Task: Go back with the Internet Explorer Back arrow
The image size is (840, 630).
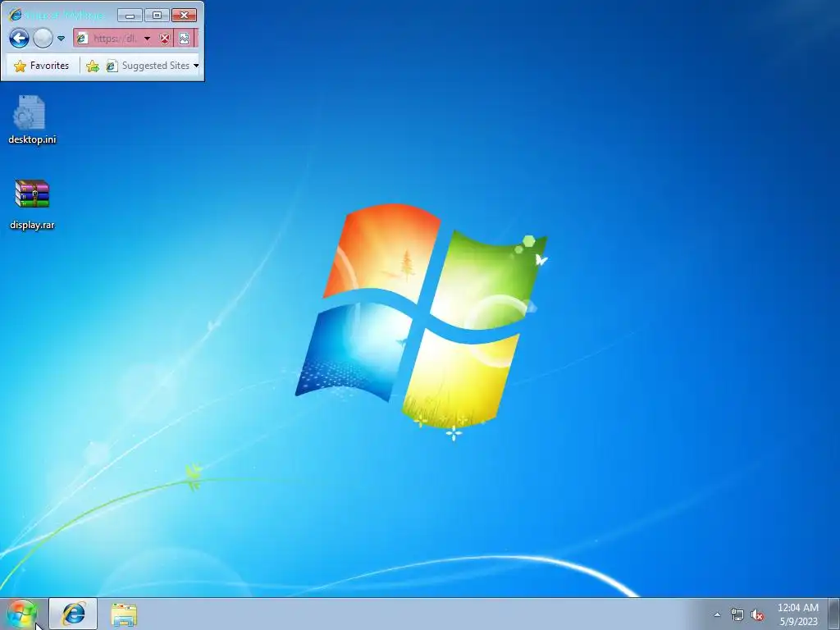Action: 19,39
